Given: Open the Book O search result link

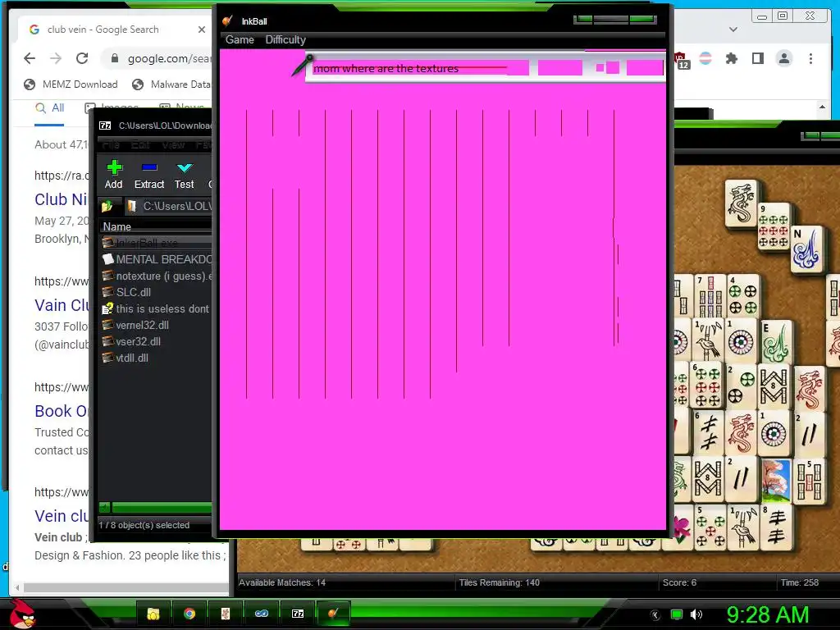Looking at the screenshot, I should tap(61, 411).
